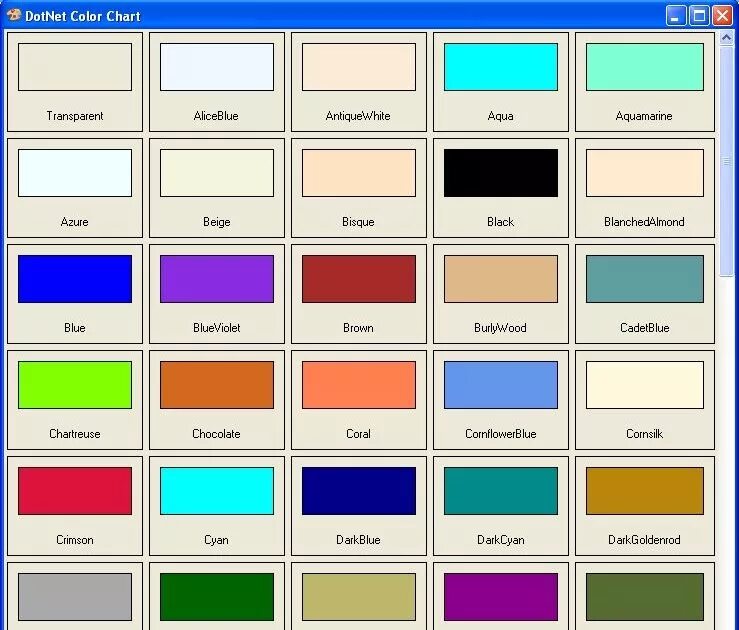
Task: Click the magenta swatch below DarkCyan
Action: coord(501,597)
